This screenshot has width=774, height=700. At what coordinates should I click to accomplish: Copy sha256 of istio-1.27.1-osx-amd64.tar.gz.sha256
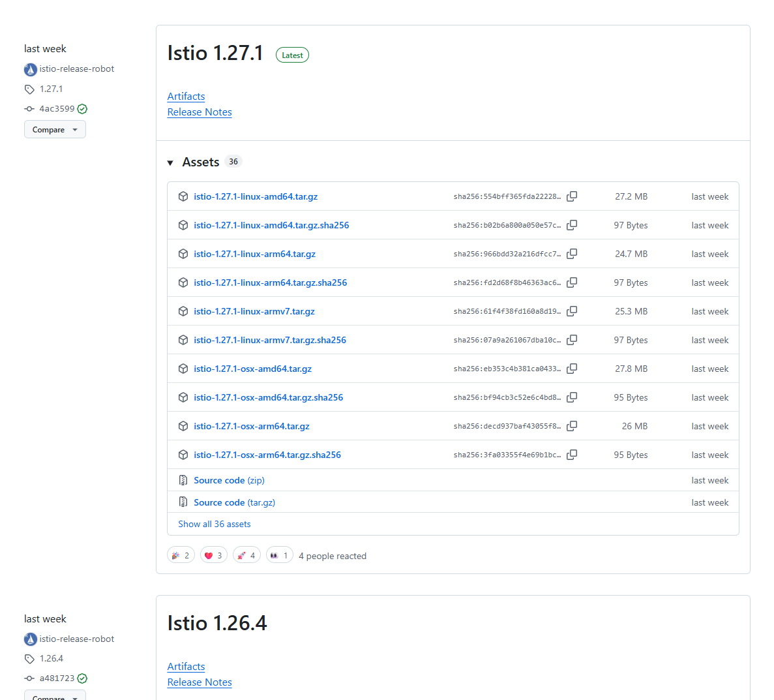[x=572, y=397]
